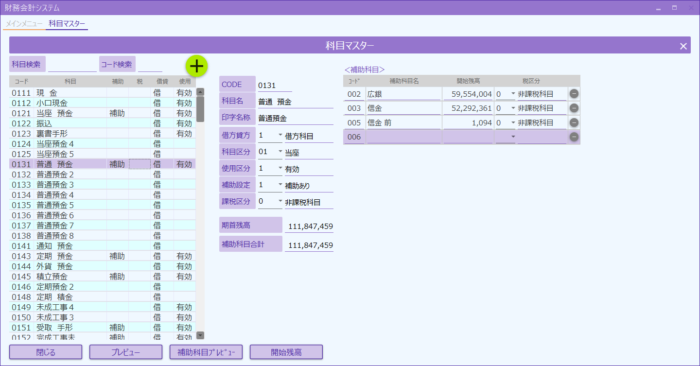Click the account list scroll-up arrow

coord(200,92)
